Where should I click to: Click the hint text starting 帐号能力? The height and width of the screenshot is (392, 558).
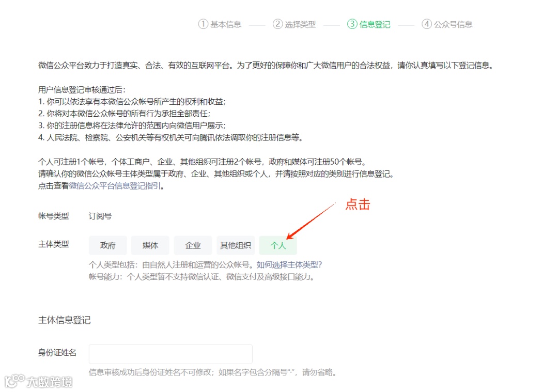click(x=202, y=277)
